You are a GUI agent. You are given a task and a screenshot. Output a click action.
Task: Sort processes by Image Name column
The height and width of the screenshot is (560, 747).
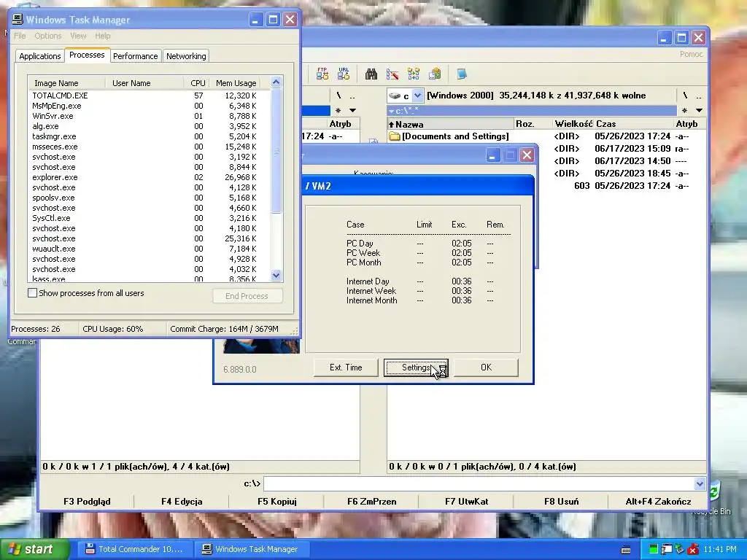(x=66, y=83)
